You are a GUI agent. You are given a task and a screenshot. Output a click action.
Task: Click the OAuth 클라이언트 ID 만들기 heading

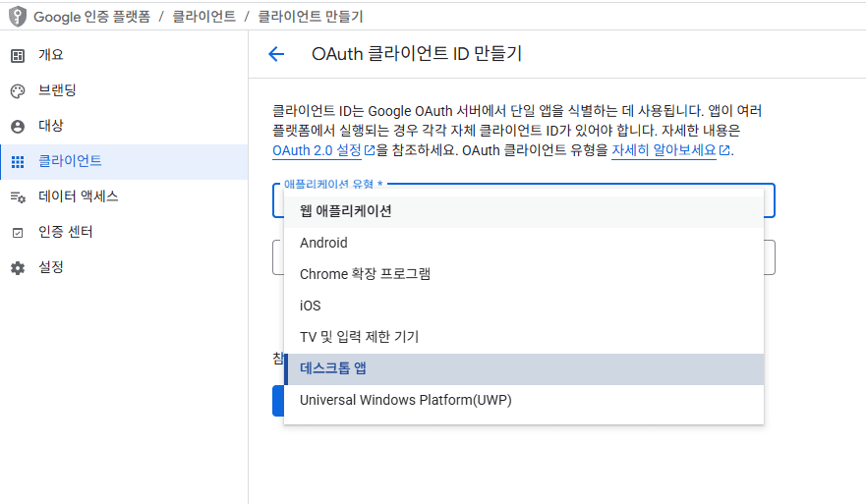[417, 54]
